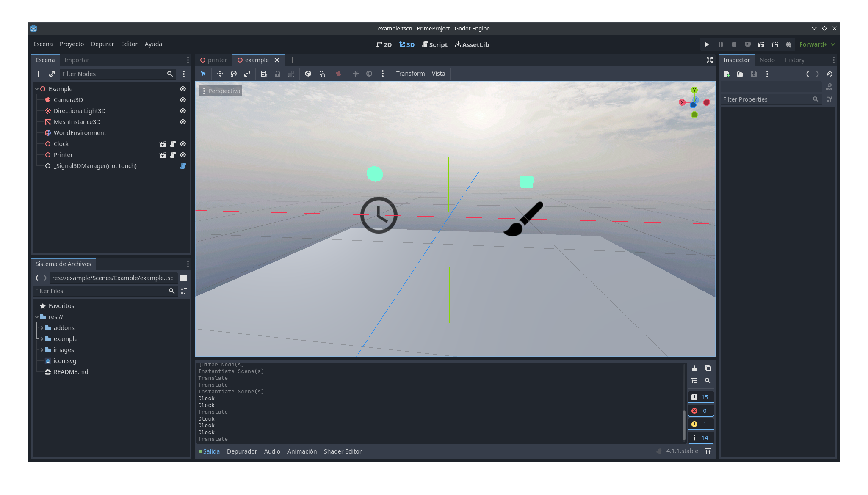This screenshot has height=495, width=868.
Task: Toggle the error messages filter
Action: point(701,411)
